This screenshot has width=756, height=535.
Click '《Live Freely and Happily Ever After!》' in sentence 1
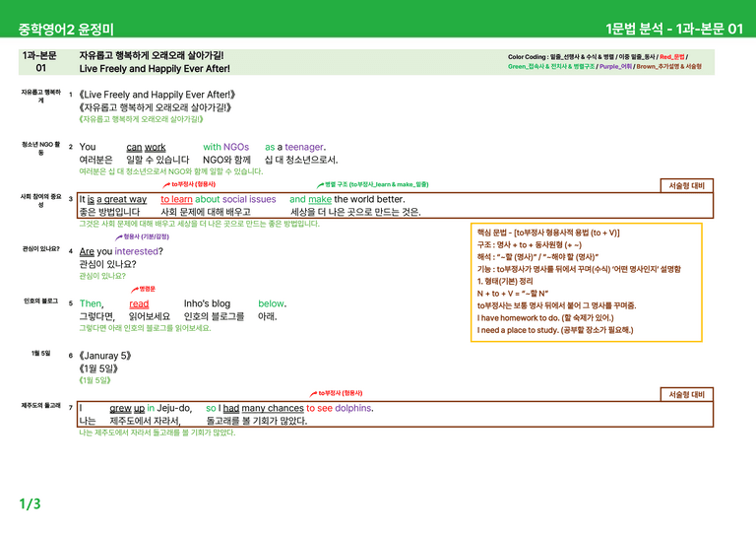tap(157, 95)
